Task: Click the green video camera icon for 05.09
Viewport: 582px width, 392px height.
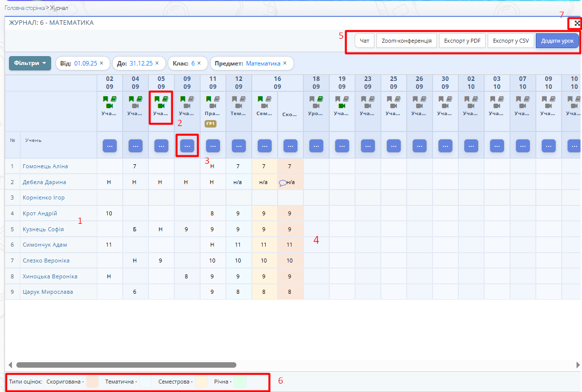Action: (x=161, y=106)
